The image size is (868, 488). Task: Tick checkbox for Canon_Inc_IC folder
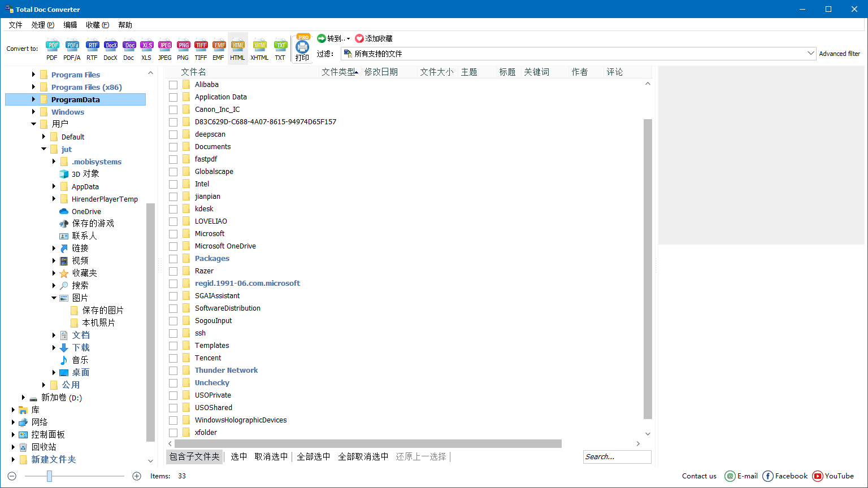[x=173, y=110]
